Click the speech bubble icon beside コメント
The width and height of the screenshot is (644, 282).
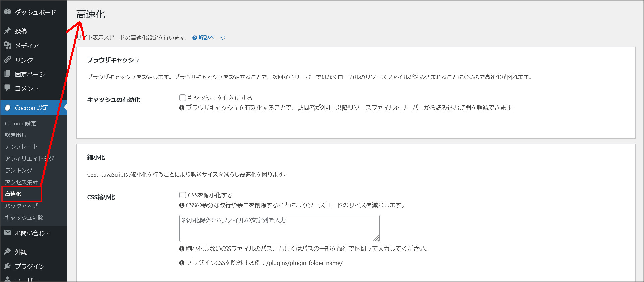point(7,88)
